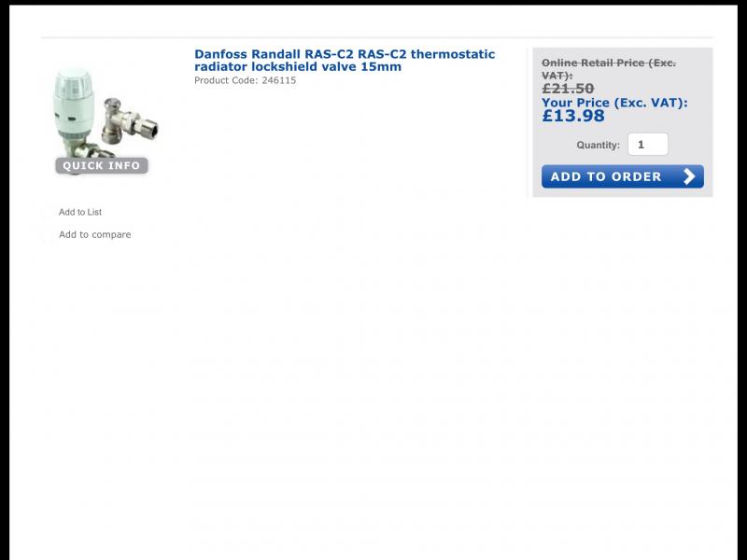This screenshot has width=747, height=560.
Task: Click the arrow chevron on Add to Order
Action: click(x=689, y=176)
